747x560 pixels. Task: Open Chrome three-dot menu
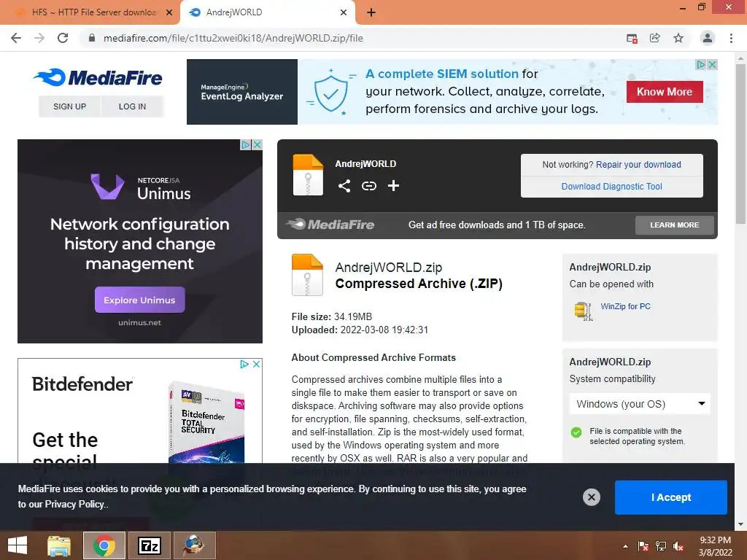(731, 38)
